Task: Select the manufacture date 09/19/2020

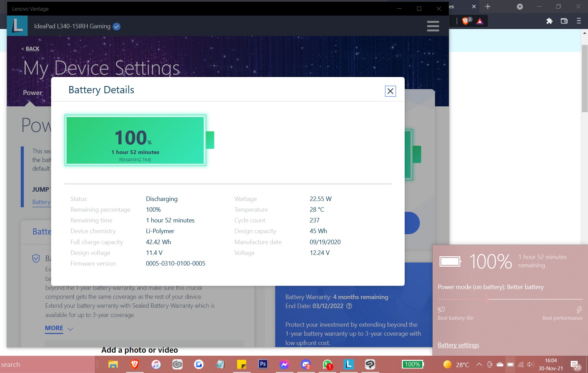Action: coord(325,242)
